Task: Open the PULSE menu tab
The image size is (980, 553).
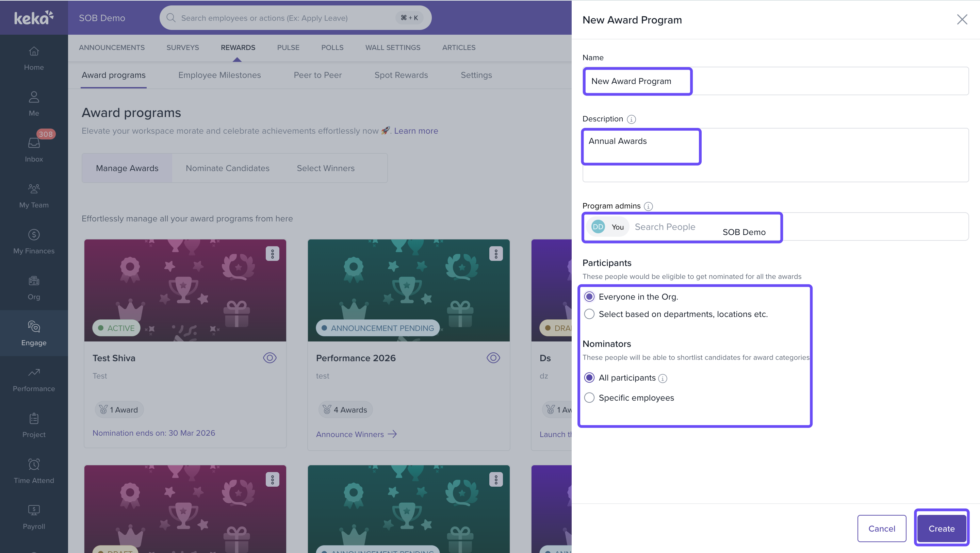Action: point(288,48)
